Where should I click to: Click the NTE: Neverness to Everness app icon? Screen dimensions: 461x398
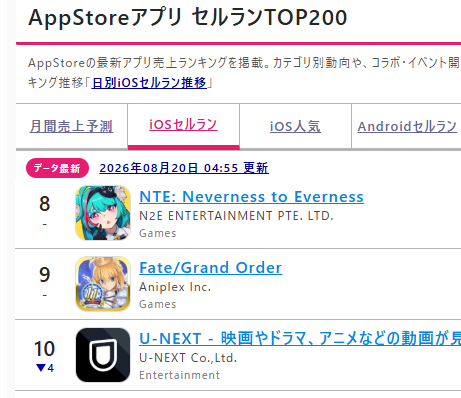coord(103,213)
